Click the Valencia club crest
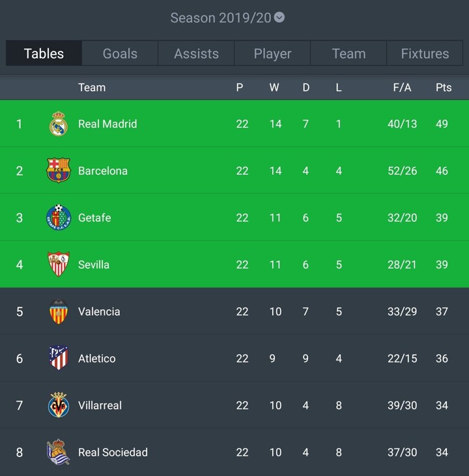 [59, 312]
